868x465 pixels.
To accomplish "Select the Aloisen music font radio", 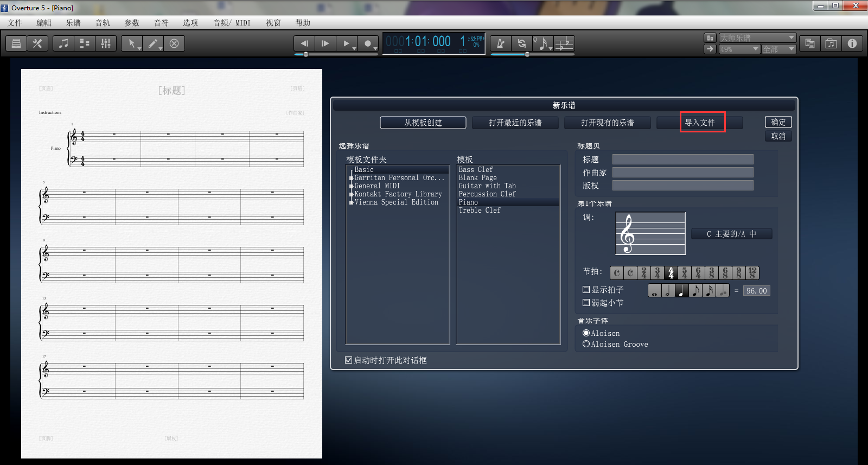I will pyautogui.click(x=586, y=333).
